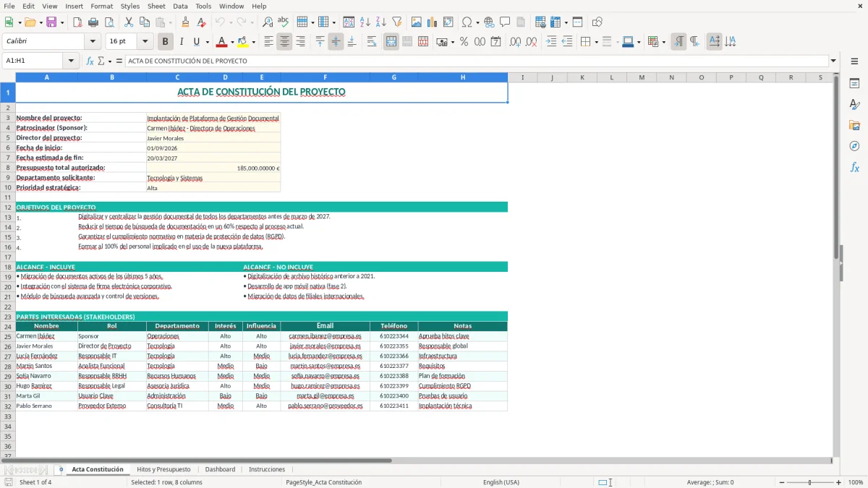Apply red font color swatch
Image resolution: width=868 pixels, height=488 pixels.
point(222,41)
